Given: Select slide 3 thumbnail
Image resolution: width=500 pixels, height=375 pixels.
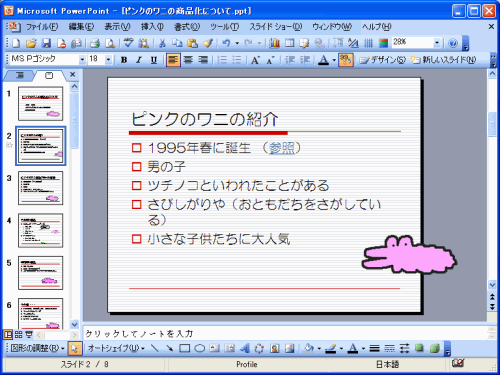Looking at the screenshot, I should coord(40,188).
